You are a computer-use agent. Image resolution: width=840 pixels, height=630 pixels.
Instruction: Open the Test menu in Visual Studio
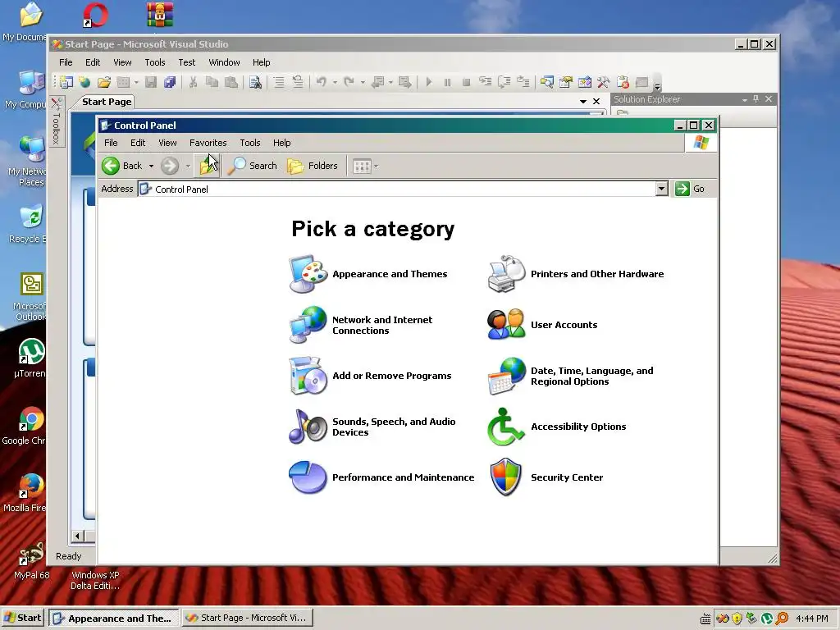point(186,62)
